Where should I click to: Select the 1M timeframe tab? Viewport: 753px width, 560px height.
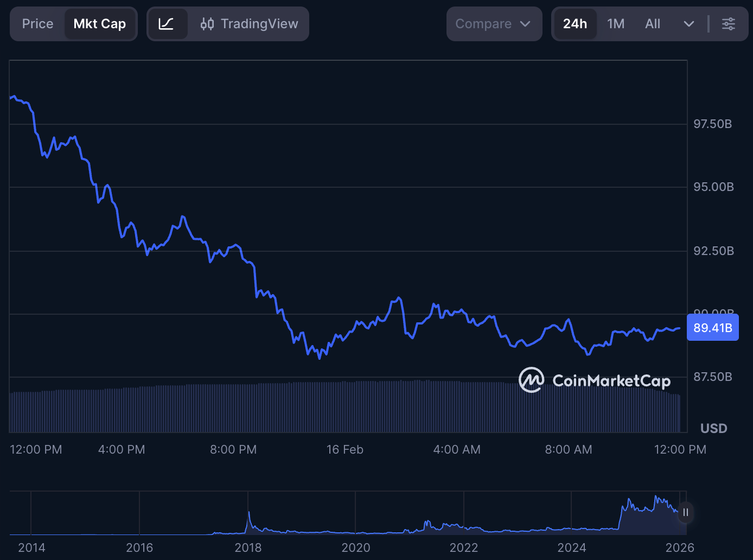[x=616, y=24]
